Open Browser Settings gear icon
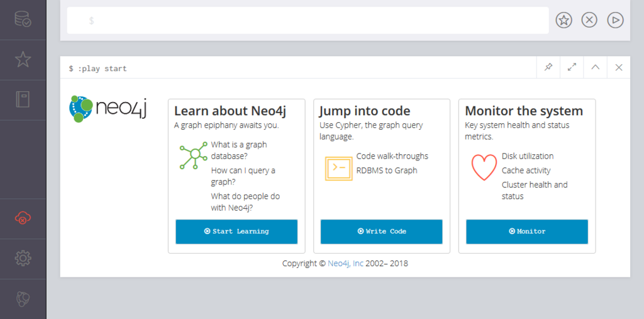The image size is (644, 319). point(23,258)
